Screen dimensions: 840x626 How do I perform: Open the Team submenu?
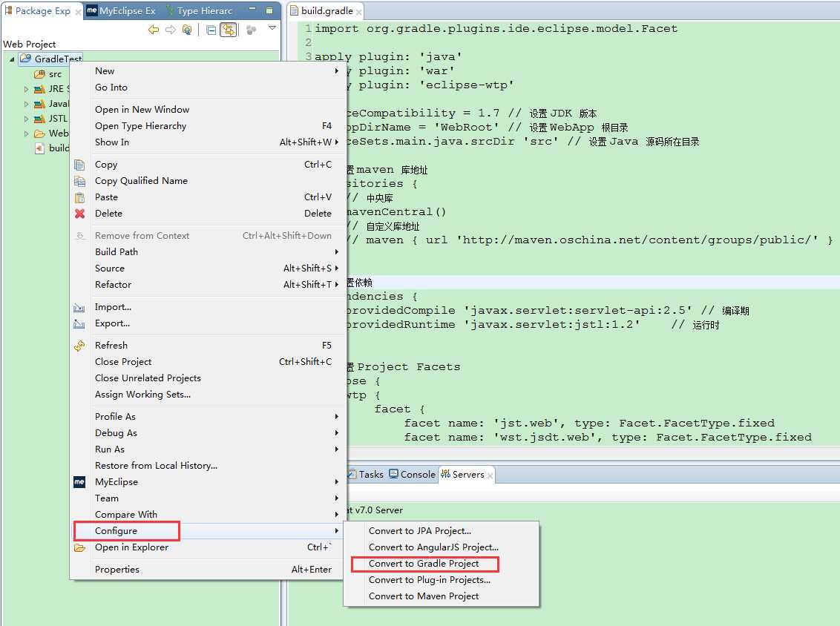click(209, 498)
